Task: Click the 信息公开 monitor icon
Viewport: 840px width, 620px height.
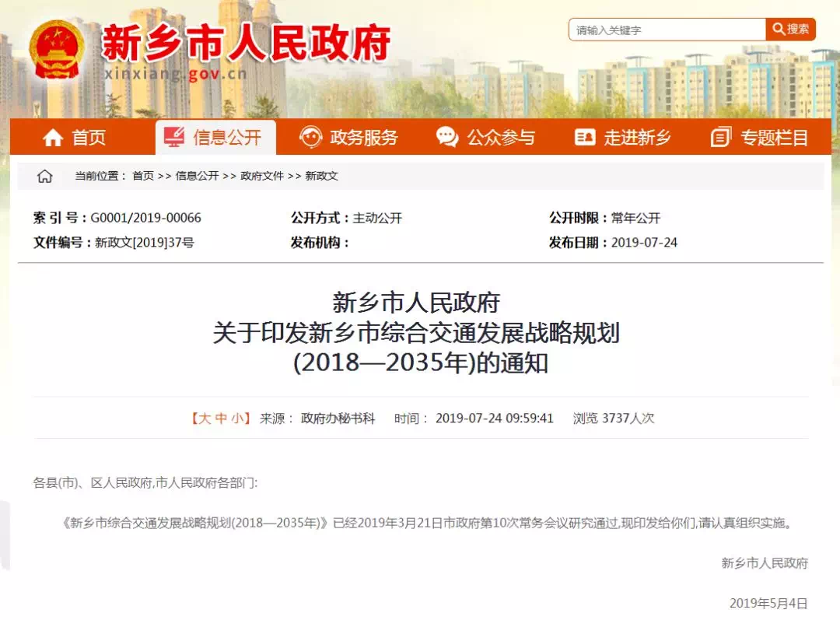Action: (x=174, y=138)
